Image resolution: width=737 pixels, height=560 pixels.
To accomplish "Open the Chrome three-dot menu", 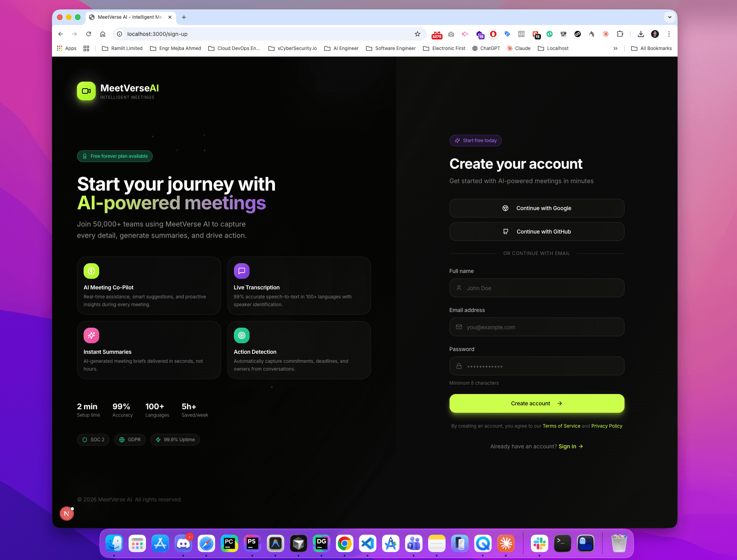I will pos(669,34).
